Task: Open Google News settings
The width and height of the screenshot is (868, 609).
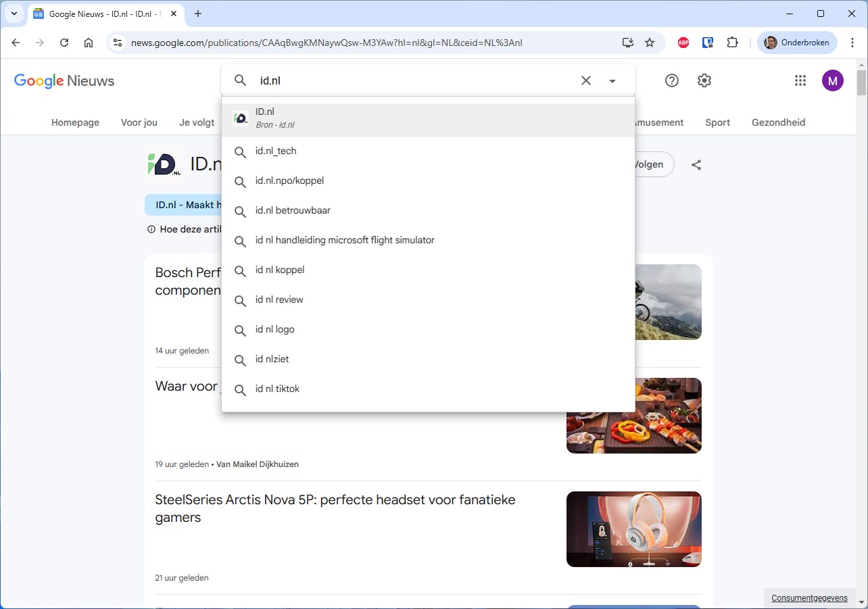Action: point(704,80)
